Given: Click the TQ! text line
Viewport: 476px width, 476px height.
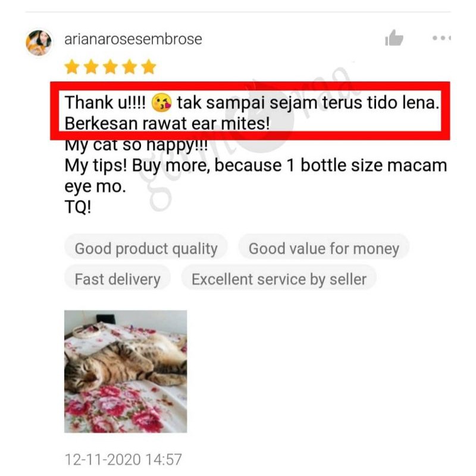Looking at the screenshot, I should point(78,207).
